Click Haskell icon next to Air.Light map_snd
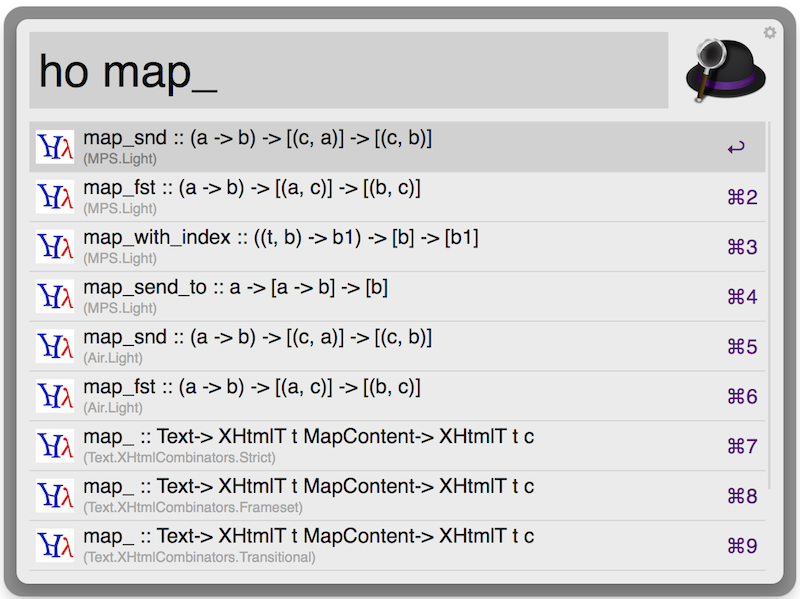The width and height of the screenshot is (800, 599). point(55,347)
